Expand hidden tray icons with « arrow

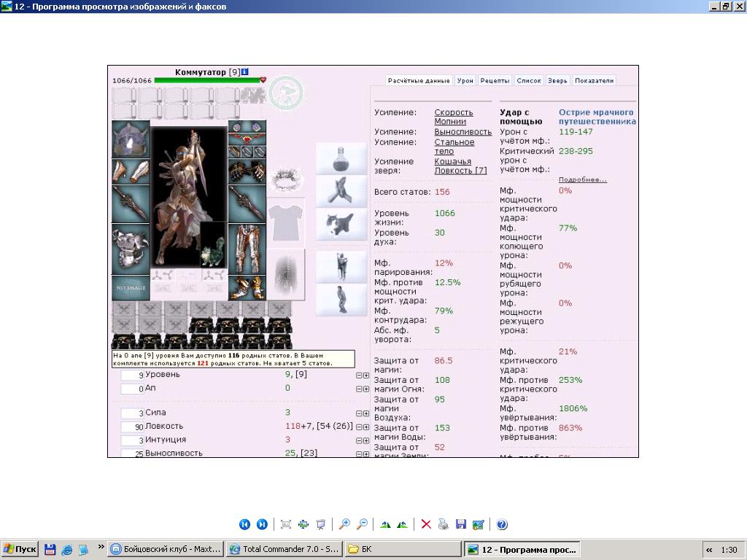(x=709, y=550)
